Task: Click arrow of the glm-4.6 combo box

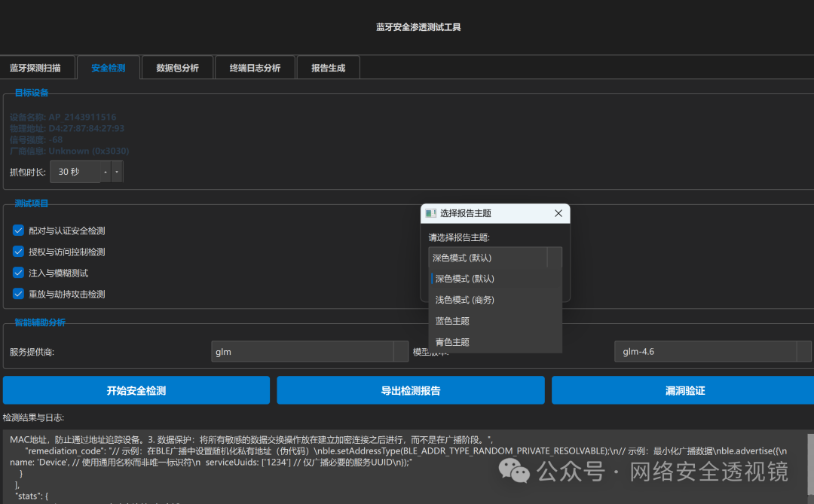Action: point(803,351)
